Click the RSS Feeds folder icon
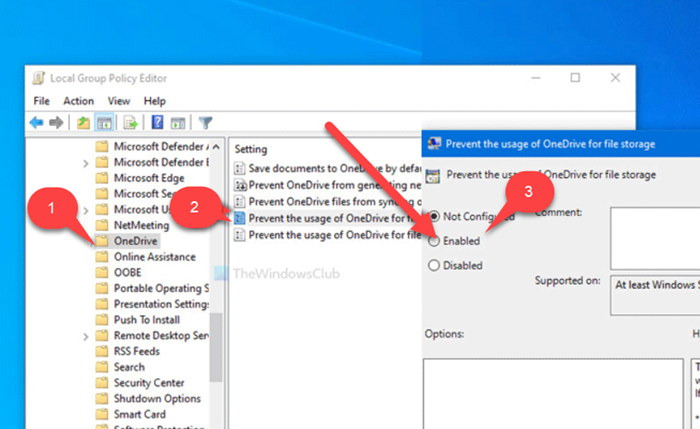The height and width of the screenshot is (429, 700). tap(102, 351)
